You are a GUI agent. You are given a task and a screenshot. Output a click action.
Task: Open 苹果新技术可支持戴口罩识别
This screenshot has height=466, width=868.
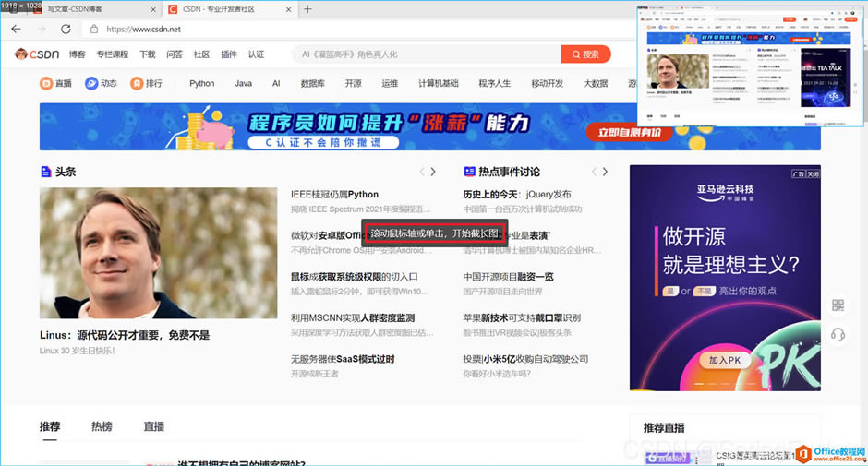click(x=522, y=317)
